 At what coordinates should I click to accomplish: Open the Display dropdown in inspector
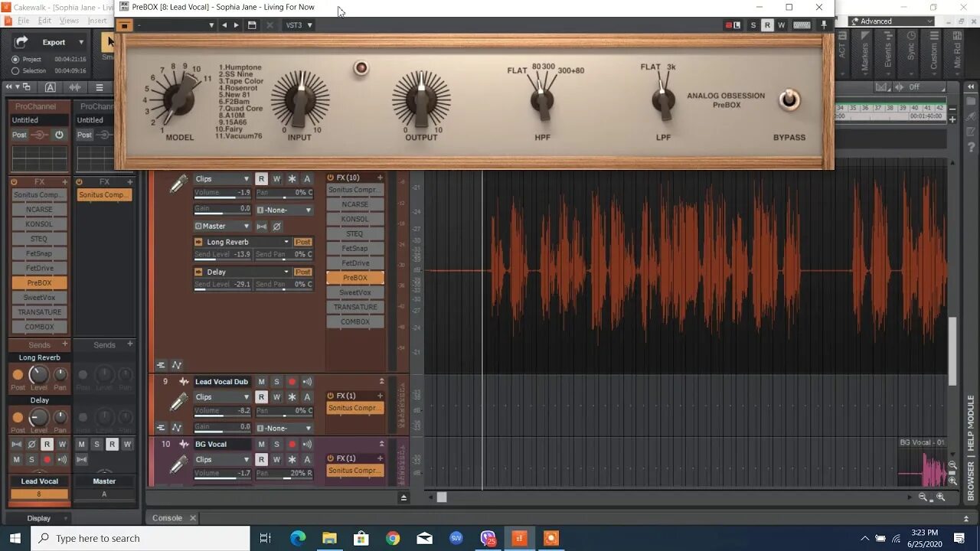pyautogui.click(x=39, y=518)
